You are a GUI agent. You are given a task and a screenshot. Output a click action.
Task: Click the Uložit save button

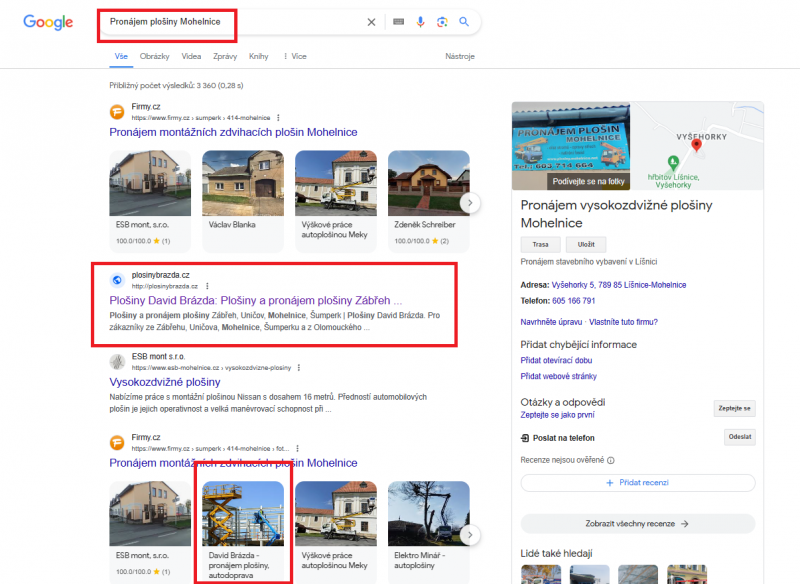(x=586, y=245)
